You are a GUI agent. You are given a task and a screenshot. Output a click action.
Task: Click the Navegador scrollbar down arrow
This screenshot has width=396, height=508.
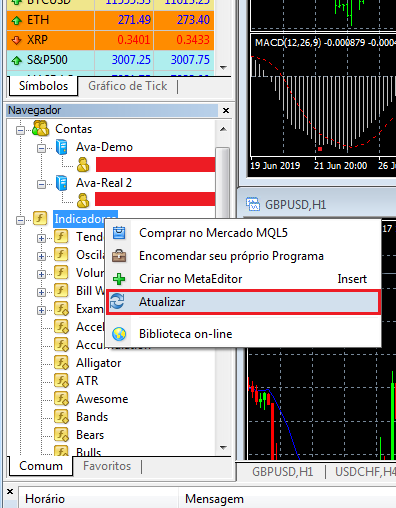tap(223, 448)
